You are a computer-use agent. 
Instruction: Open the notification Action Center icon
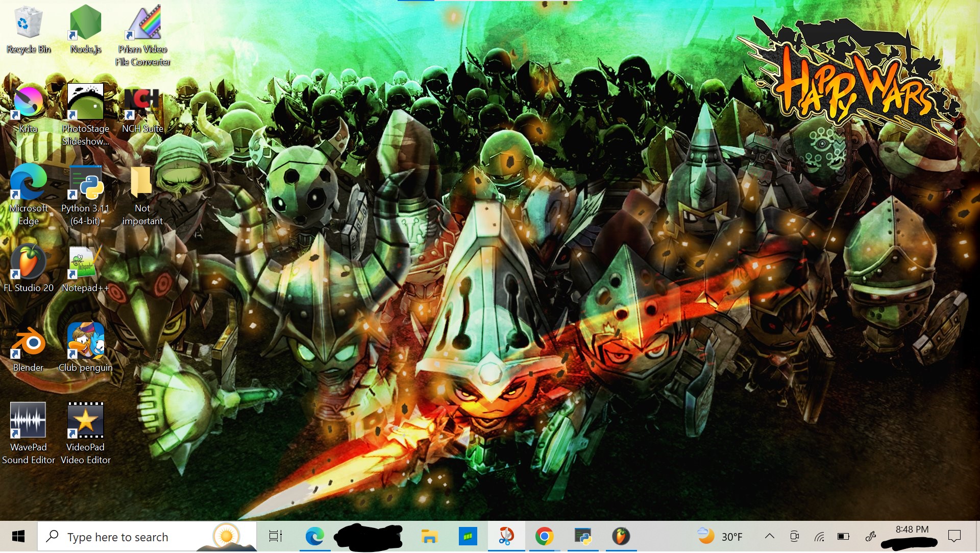pyautogui.click(x=954, y=537)
